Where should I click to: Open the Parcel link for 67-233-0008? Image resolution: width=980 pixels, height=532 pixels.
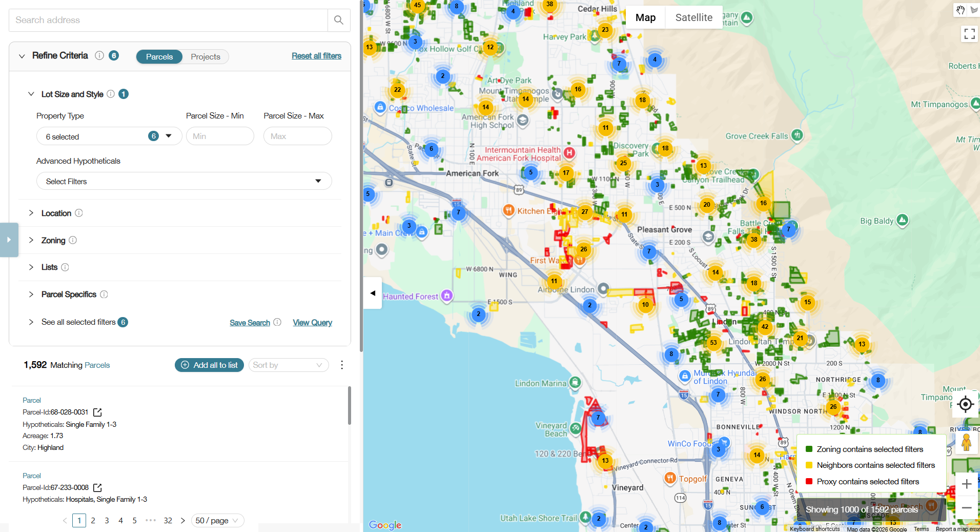coord(32,476)
